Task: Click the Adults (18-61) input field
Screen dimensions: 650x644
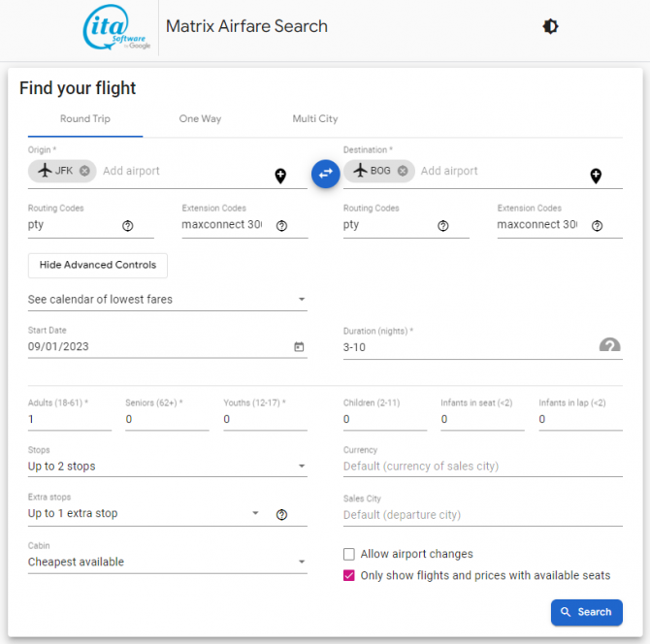Action: 70,419
